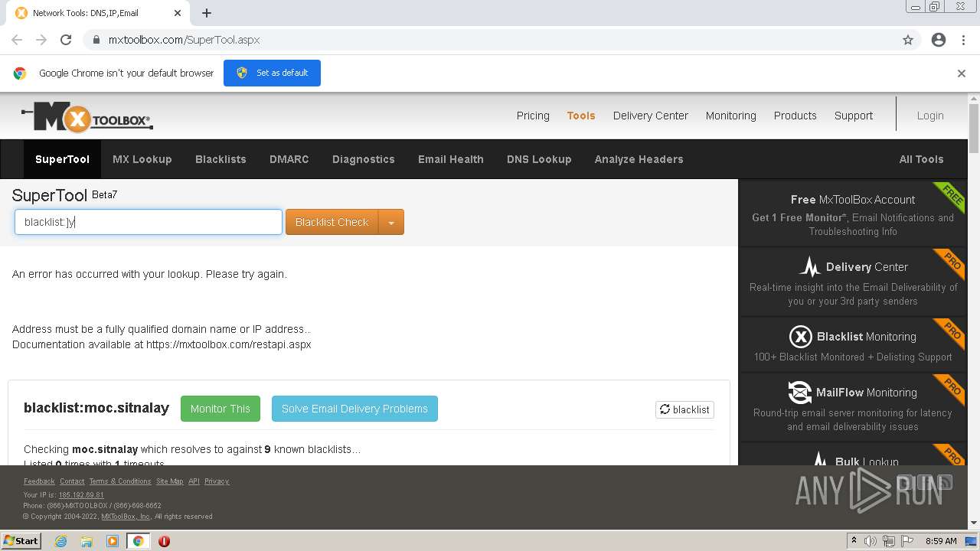Open the Email Health tab
This screenshot has width=980, height=551.
451,159
